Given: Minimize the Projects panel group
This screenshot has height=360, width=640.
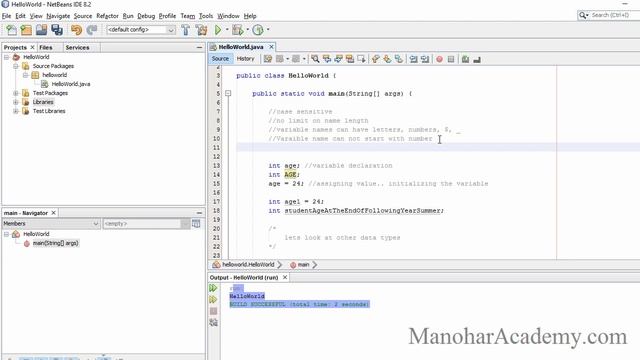Looking at the screenshot, I should click(199, 47).
